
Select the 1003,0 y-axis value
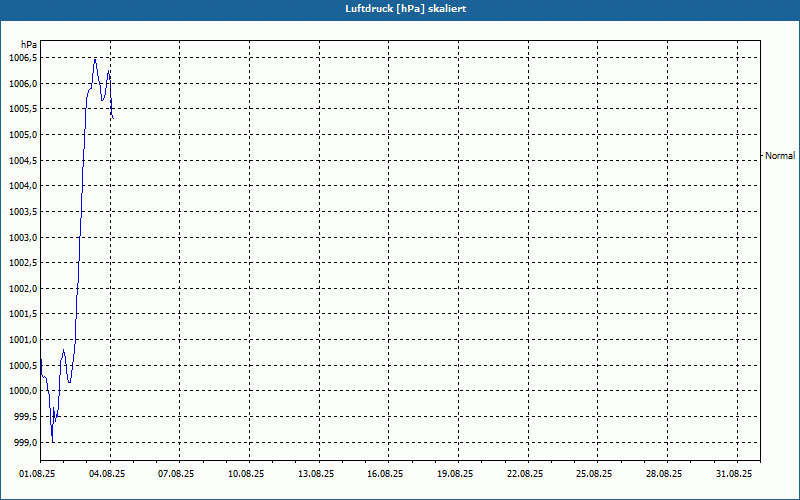(23, 237)
